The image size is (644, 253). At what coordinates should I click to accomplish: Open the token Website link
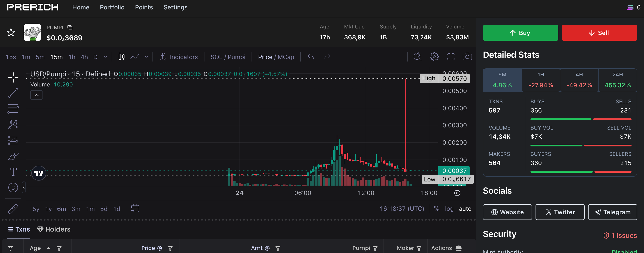pyautogui.click(x=507, y=212)
